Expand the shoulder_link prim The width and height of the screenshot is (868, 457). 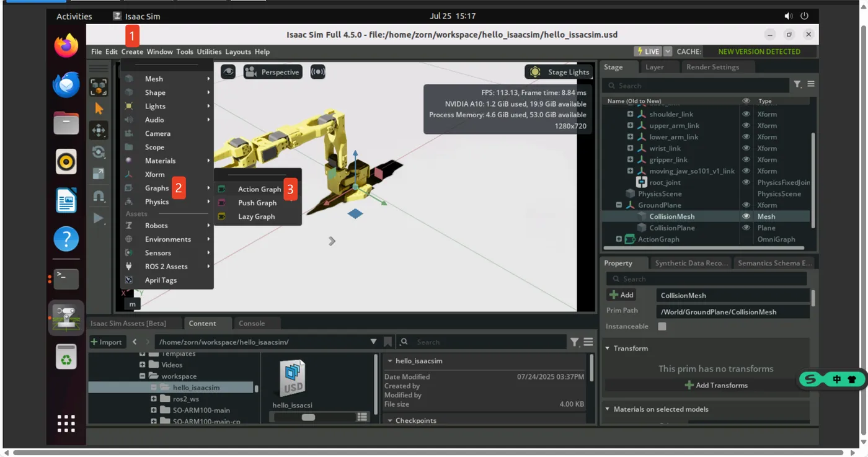(x=630, y=114)
